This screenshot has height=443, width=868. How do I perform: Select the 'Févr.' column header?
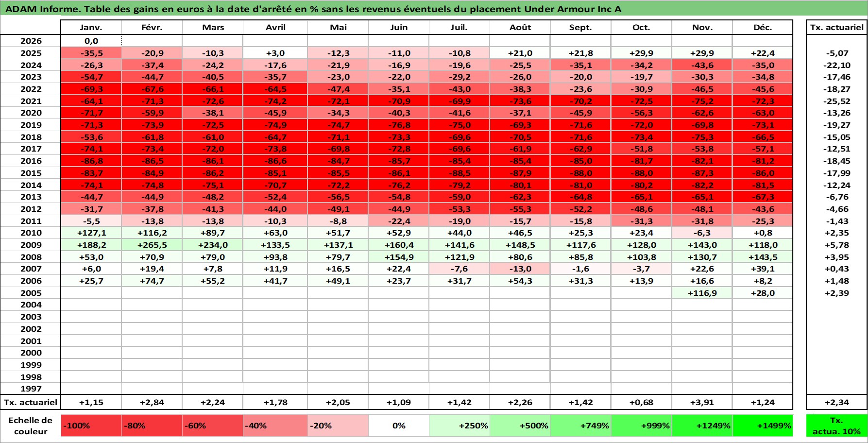pos(152,27)
